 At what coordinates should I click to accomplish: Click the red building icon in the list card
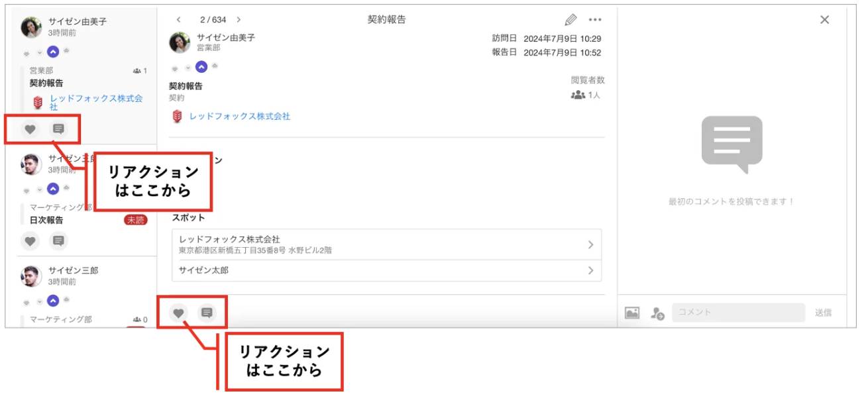coord(38,103)
